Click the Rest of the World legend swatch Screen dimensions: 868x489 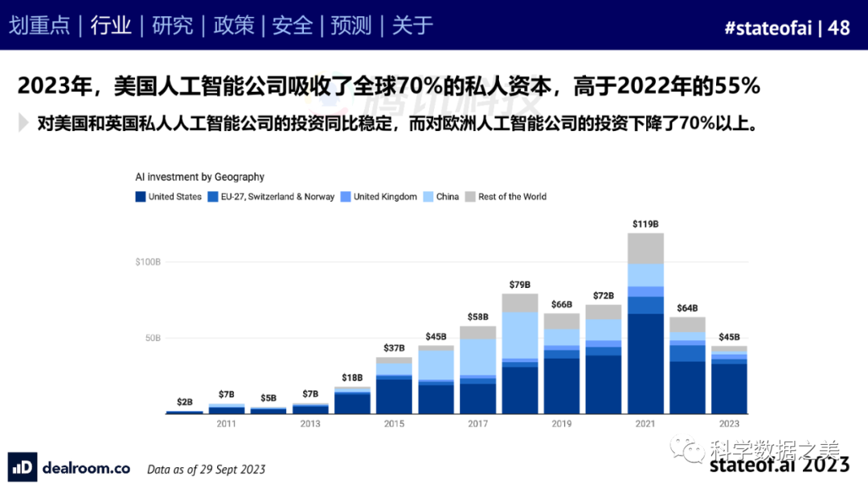click(470, 197)
